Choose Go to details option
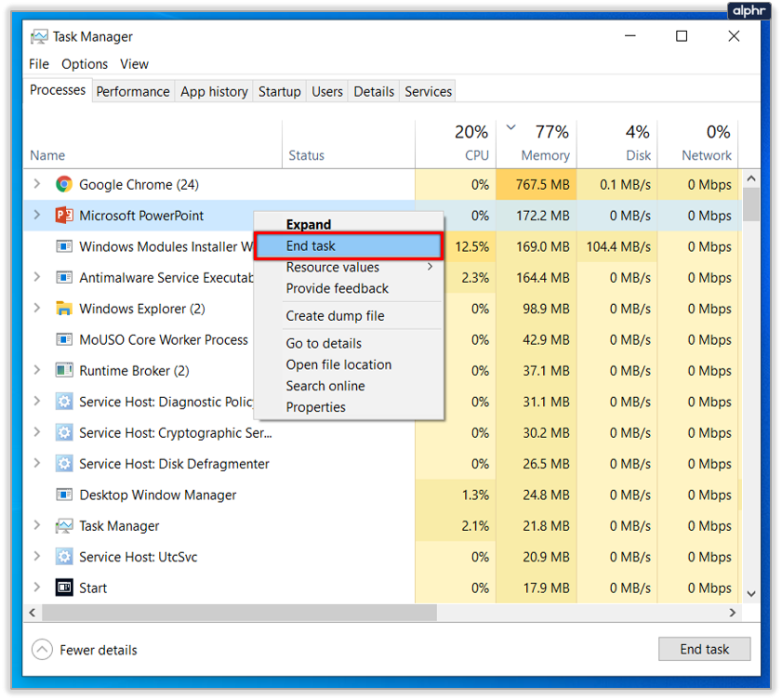The image size is (782, 700). click(x=349, y=343)
